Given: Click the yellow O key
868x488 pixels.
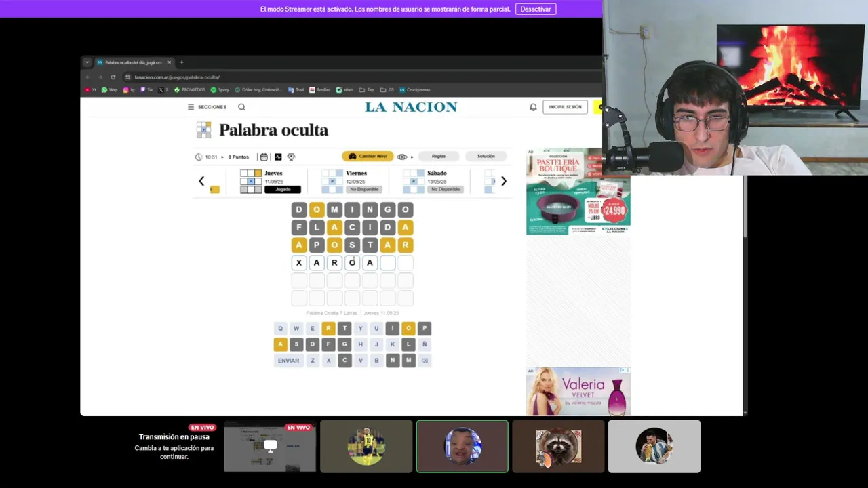Looking at the screenshot, I should click(408, 329).
